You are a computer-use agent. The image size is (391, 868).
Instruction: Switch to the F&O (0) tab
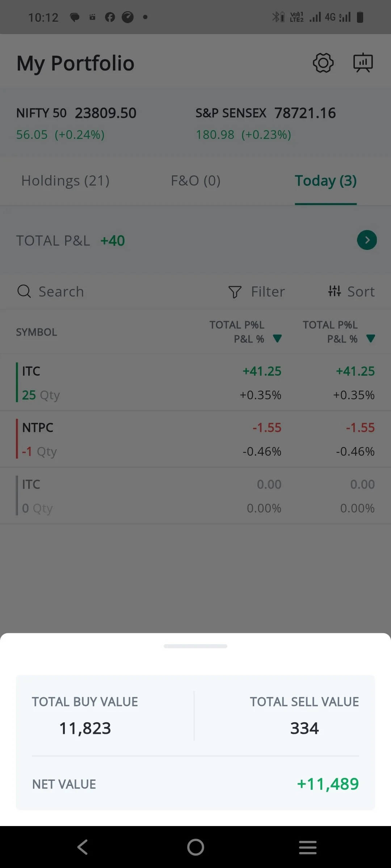click(x=195, y=181)
